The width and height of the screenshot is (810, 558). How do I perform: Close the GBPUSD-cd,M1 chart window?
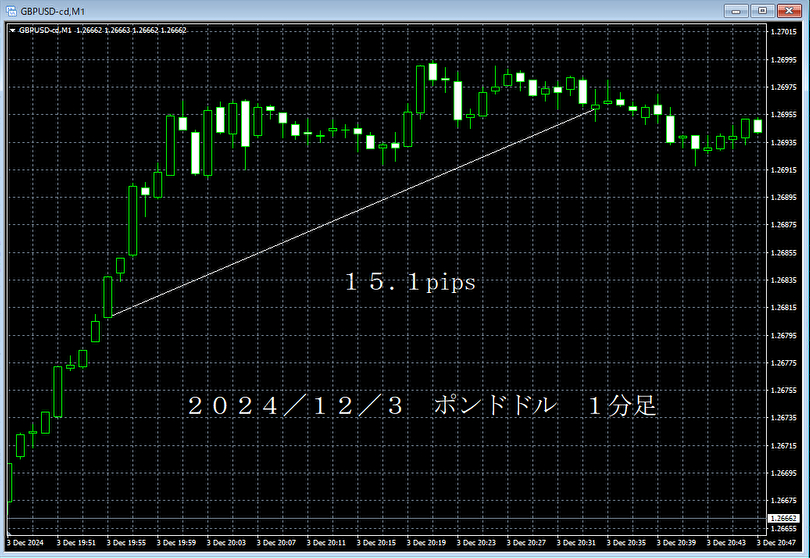pyautogui.click(x=789, y=11)
